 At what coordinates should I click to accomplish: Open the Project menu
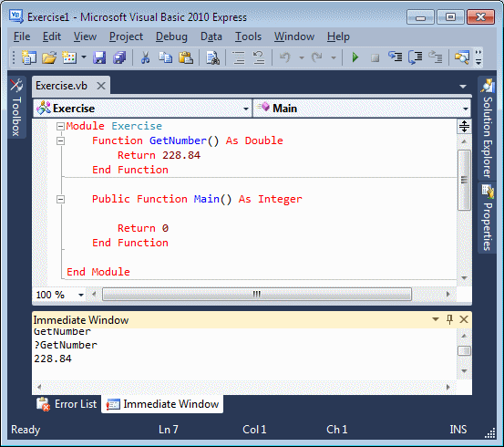[126, 36]
